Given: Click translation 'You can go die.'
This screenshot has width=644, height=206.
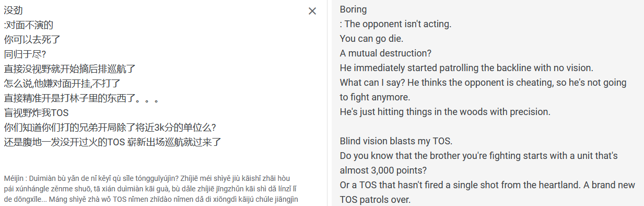Looking at the screenshot, I should pos(371,39).
